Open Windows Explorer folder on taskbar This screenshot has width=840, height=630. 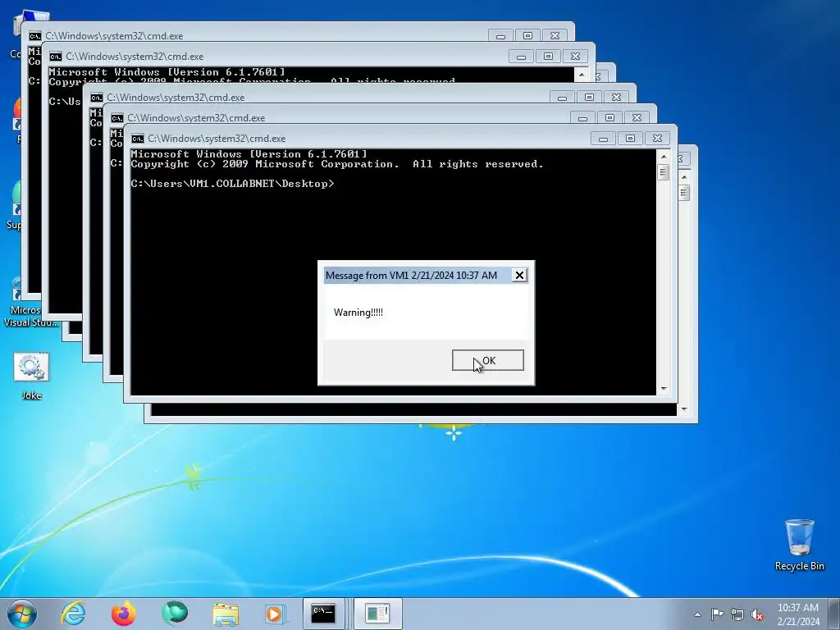[x=226, y=614]
